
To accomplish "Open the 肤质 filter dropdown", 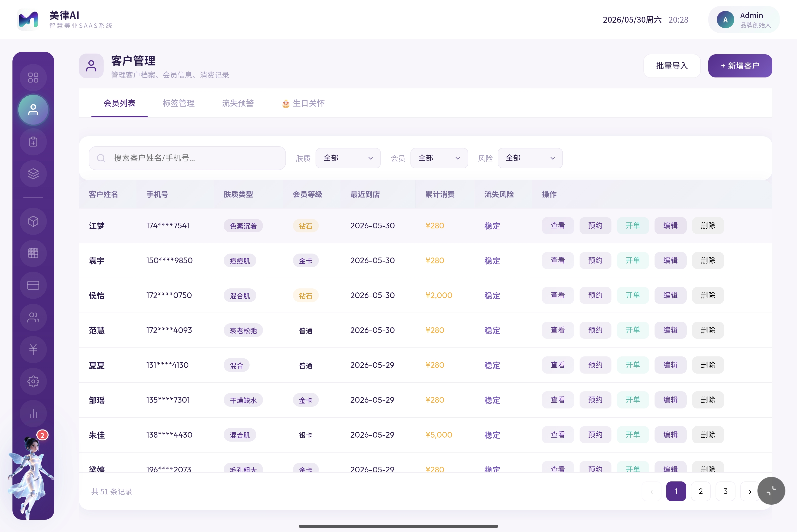I will [x=348, y=158].
